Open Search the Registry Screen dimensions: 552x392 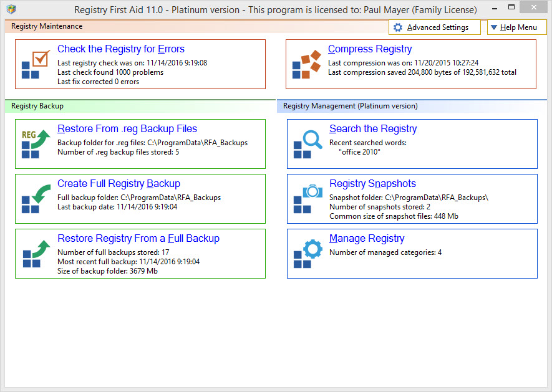tap(373, 129)
